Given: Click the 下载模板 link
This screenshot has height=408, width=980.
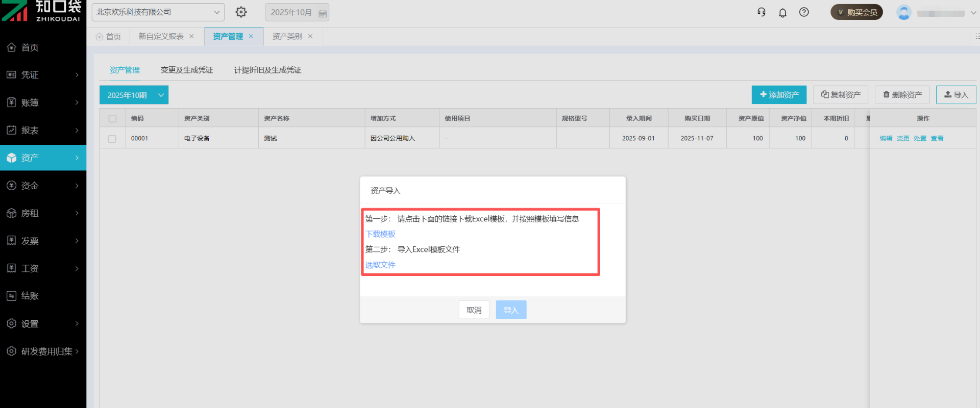Looking at the screenshot, I should [x=380, y=234].
